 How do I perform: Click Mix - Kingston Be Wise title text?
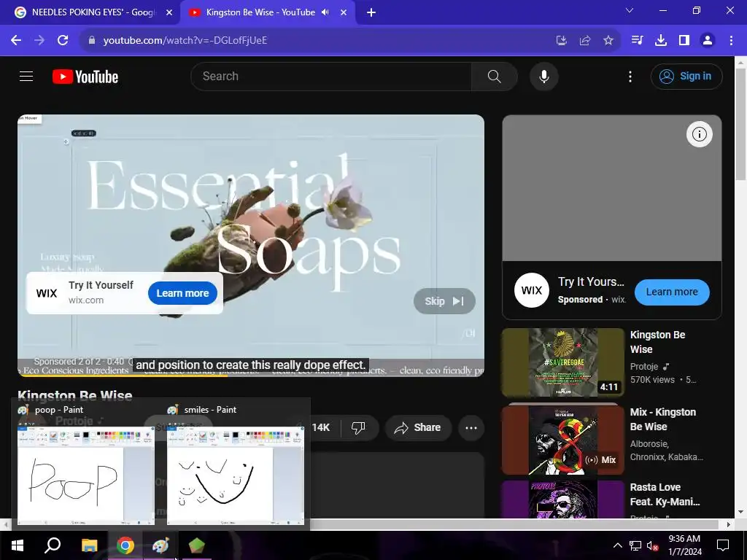coord(662,419)
